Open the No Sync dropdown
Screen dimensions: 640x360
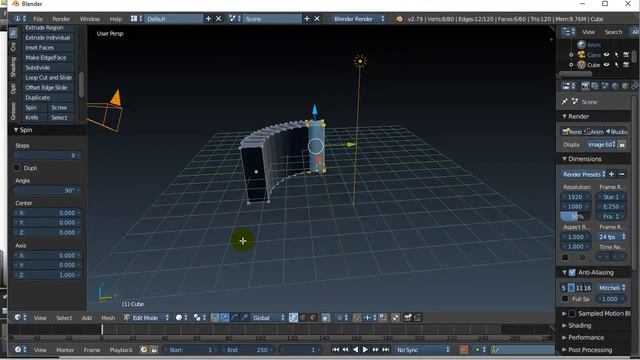click(x=423, y=349)
